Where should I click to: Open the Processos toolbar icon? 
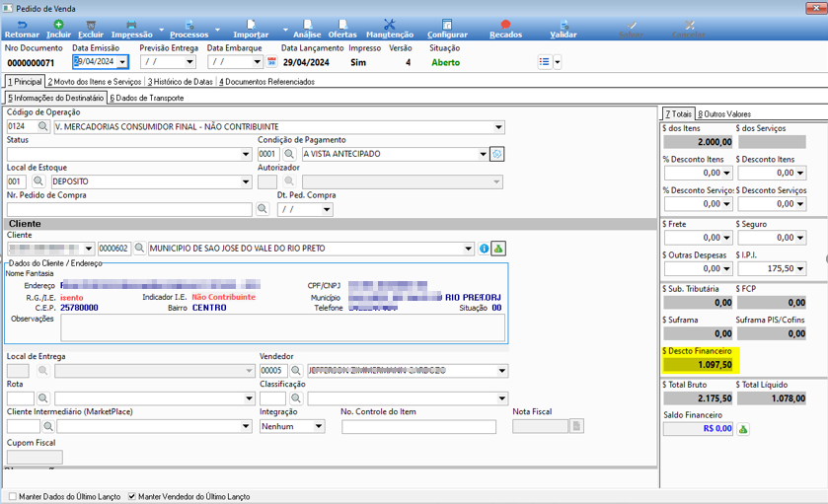189,25
